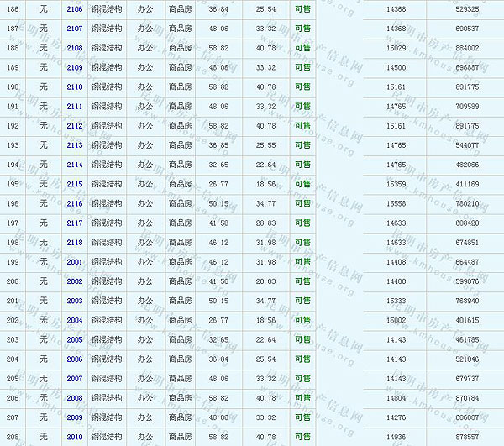Viewport: 504px width, 446px height.
Task: Select room 2004 hyperlink
Action: 75,320
